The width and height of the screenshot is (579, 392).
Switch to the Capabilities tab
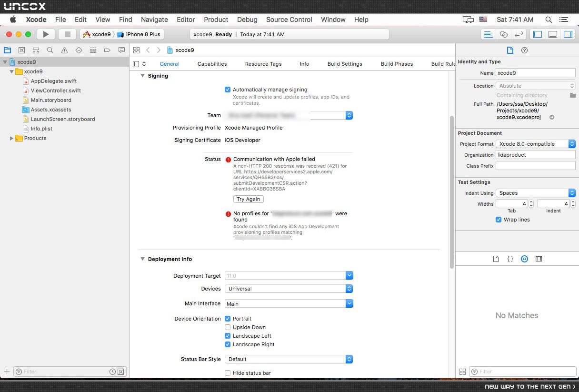coord(212,64)
